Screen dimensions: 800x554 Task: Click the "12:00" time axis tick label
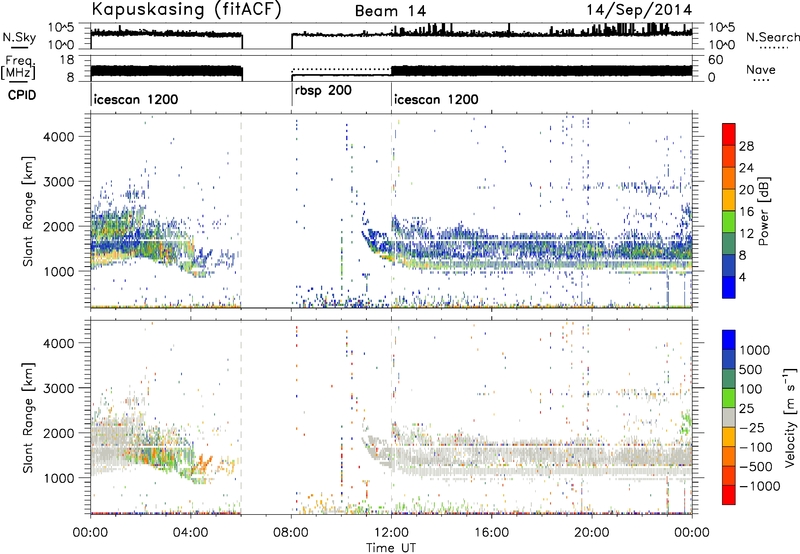coord(391,533)
